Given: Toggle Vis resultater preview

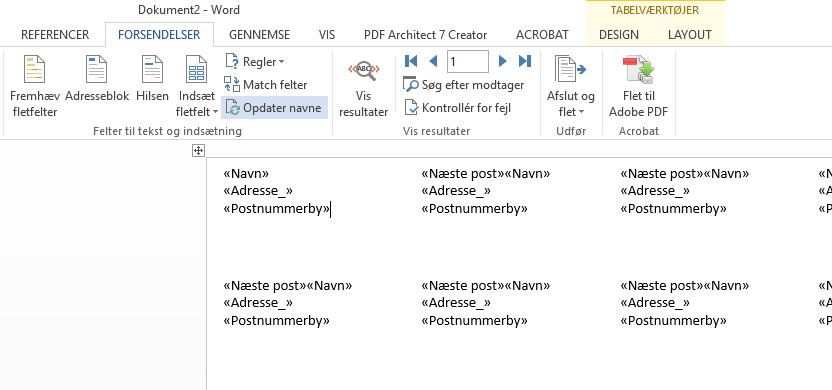Looking at the screenshot, I should [x=363, y=88].
